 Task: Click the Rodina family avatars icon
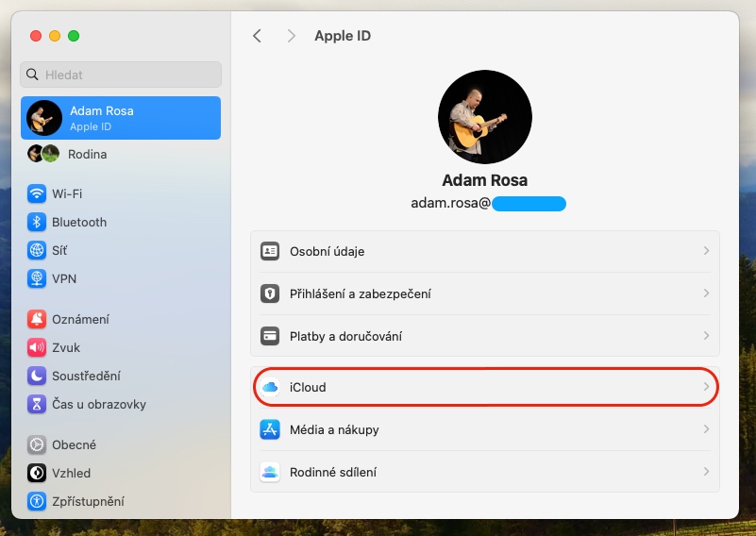pos(42,154)
